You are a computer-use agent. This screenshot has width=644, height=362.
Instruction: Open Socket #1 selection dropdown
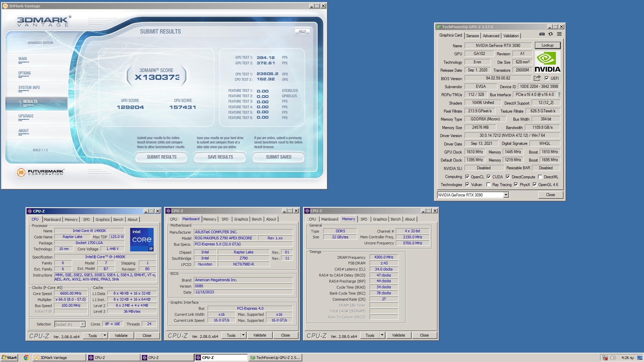point(83,324)
